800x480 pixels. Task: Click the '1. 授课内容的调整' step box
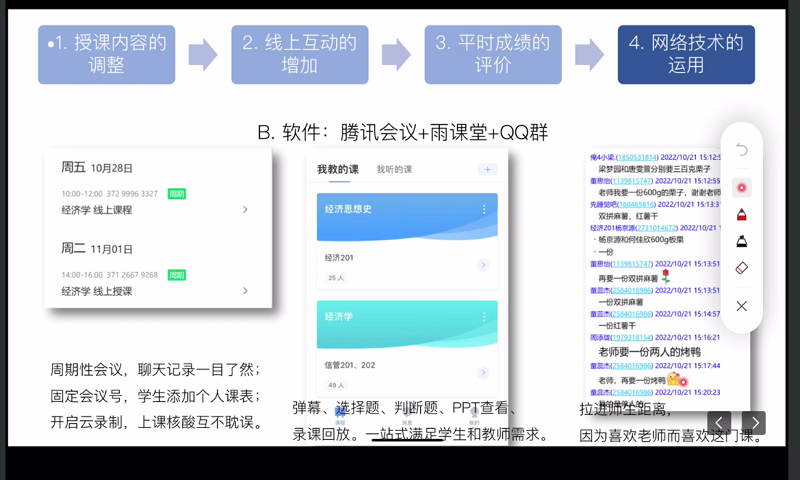[106, 54]
